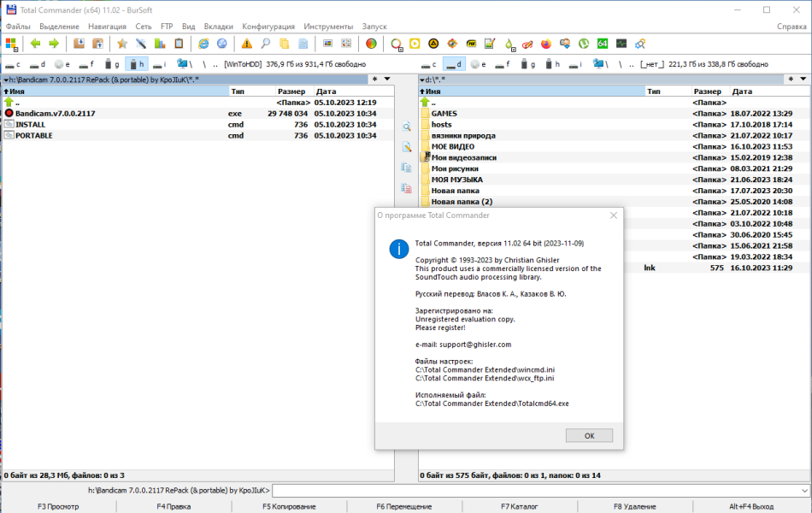Select the вязники природа folder
This screenshot has width=812, height=513.
click(615, 136)
